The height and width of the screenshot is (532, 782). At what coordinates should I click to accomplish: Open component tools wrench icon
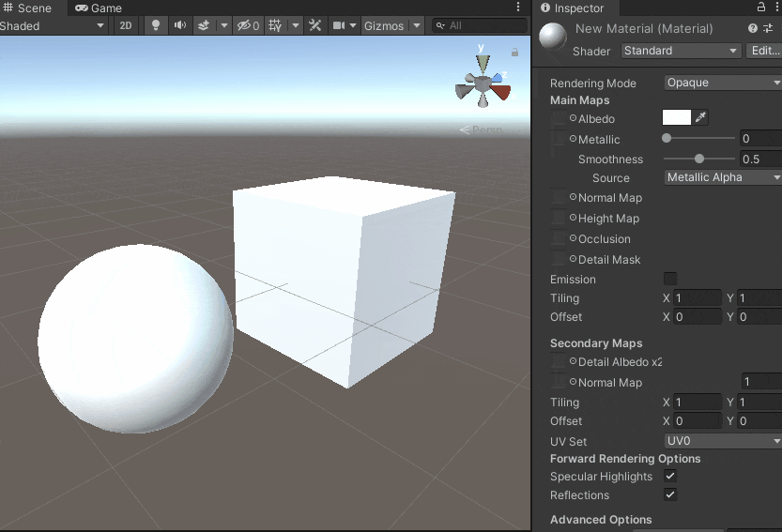pos(315,25)
